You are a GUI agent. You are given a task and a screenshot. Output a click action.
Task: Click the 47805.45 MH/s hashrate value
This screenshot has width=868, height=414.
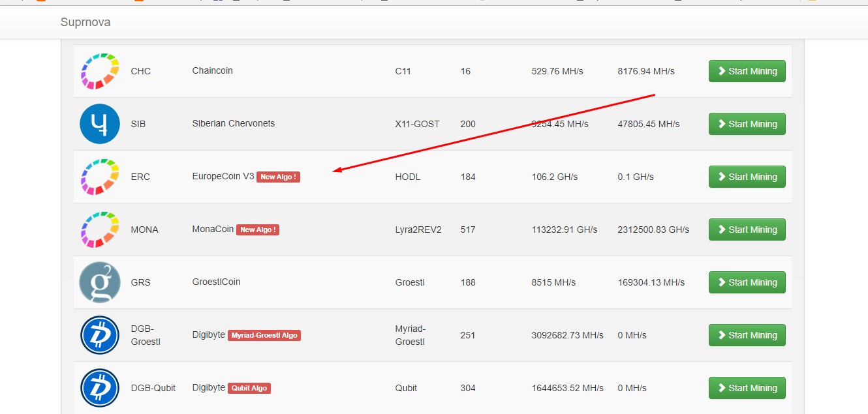tap(649, 124)
